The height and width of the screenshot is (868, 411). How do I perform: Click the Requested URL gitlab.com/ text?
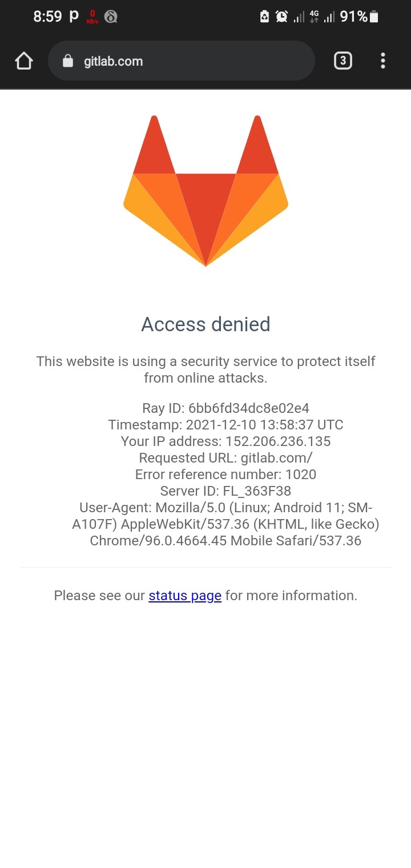pyautogui.click(x=225, y=458)
